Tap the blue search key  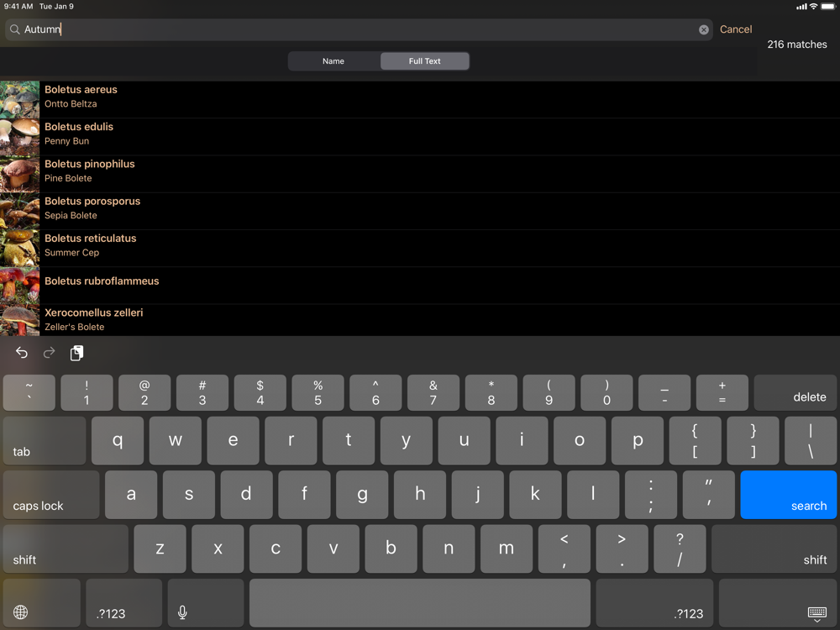click(x=789, y=495)
